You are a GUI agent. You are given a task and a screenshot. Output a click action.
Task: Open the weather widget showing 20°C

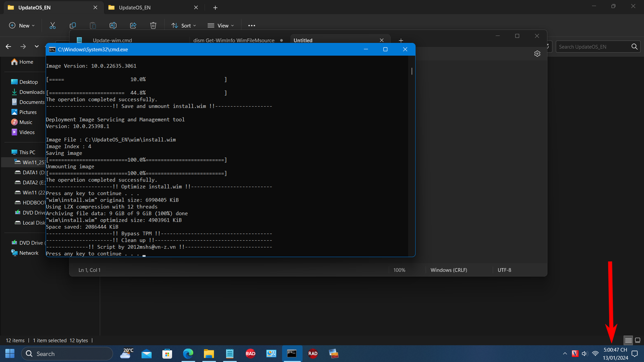coord(127,353)
